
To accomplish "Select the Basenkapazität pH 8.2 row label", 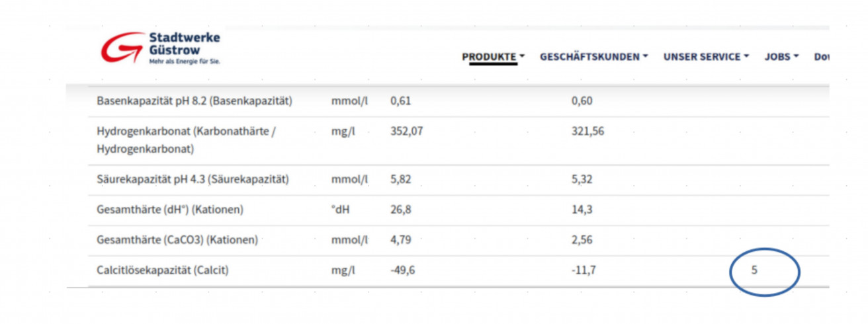I will pyautogui.click(x=195, y=101).
